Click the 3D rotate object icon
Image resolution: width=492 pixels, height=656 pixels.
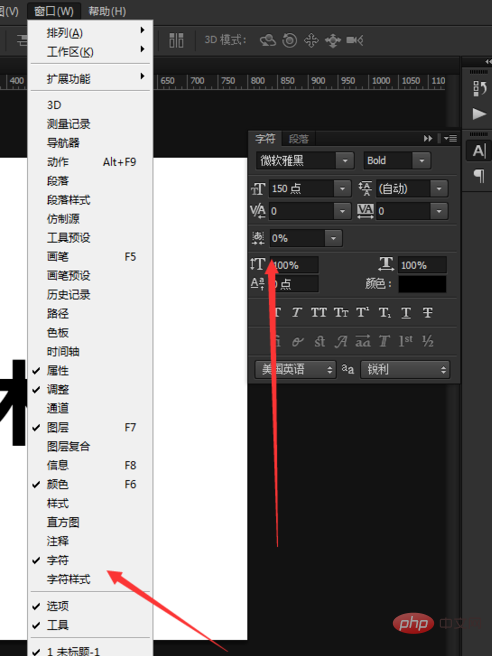click(268, 40)
